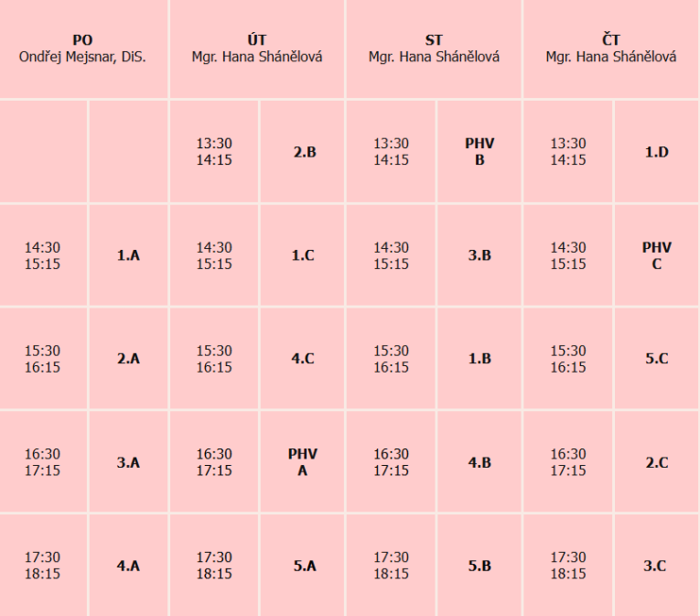Click the 1.D class on Thursday

[657, 152]
